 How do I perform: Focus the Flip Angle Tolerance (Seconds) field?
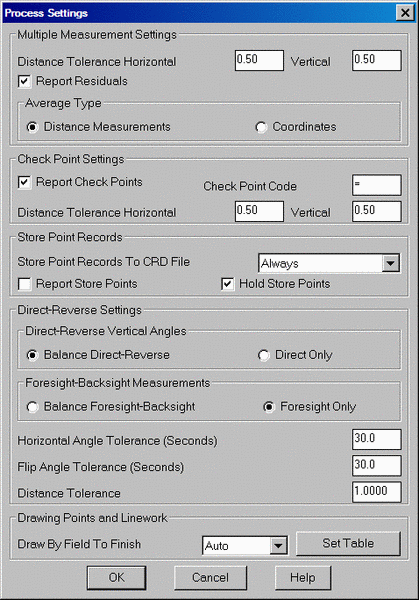(377, 466)
